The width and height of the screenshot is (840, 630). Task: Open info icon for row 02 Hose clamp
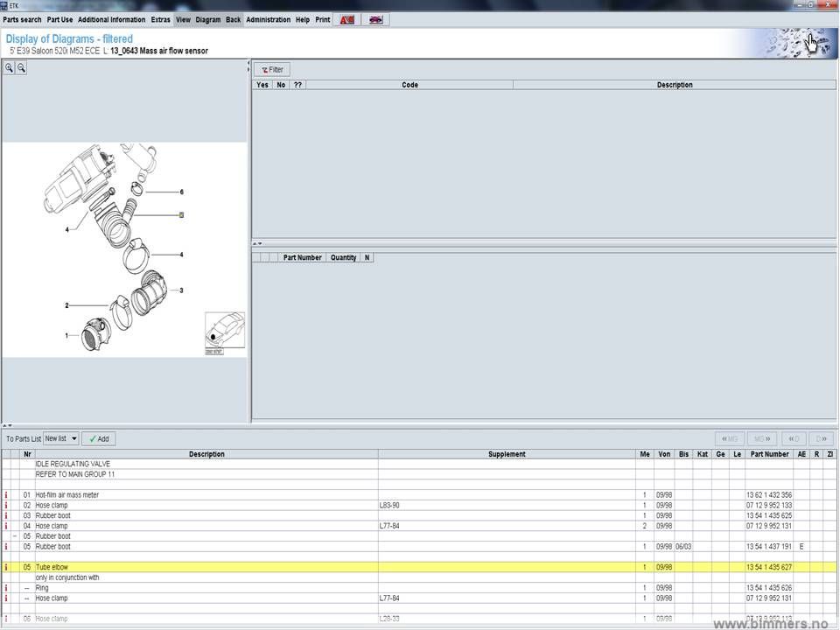[6, 505]
